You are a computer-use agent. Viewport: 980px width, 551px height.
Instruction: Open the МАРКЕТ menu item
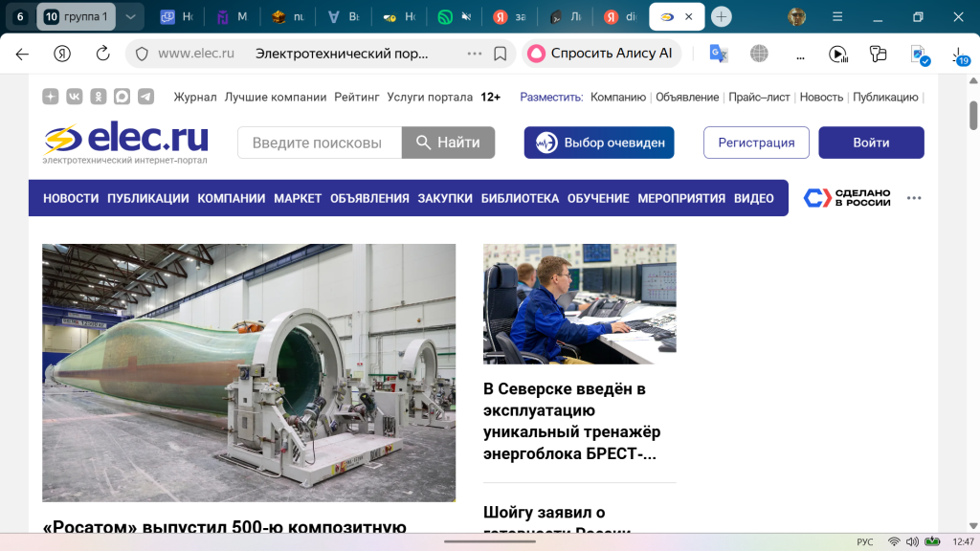coord(298,199)
